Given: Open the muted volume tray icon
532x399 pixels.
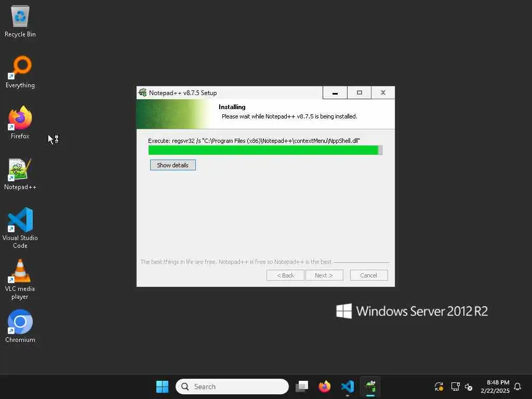Looking at the screenshot, I should pos(469,387).
